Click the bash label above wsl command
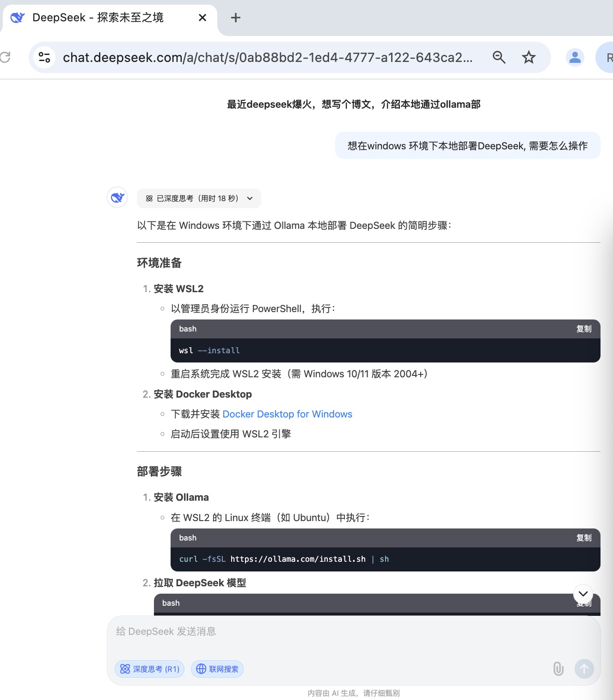The width and height of the screenshot is (613, 700). click(x=188, y=329)
